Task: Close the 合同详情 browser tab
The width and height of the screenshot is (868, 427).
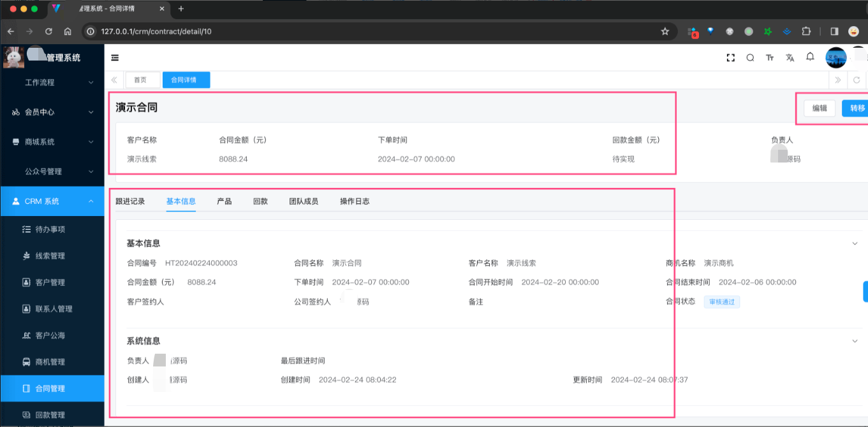Action: point(162,9)
